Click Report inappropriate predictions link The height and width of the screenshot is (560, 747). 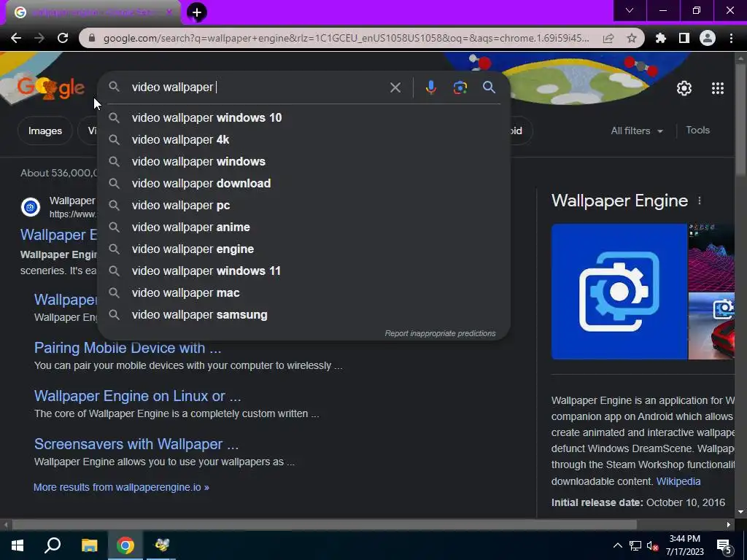[440, 333]
